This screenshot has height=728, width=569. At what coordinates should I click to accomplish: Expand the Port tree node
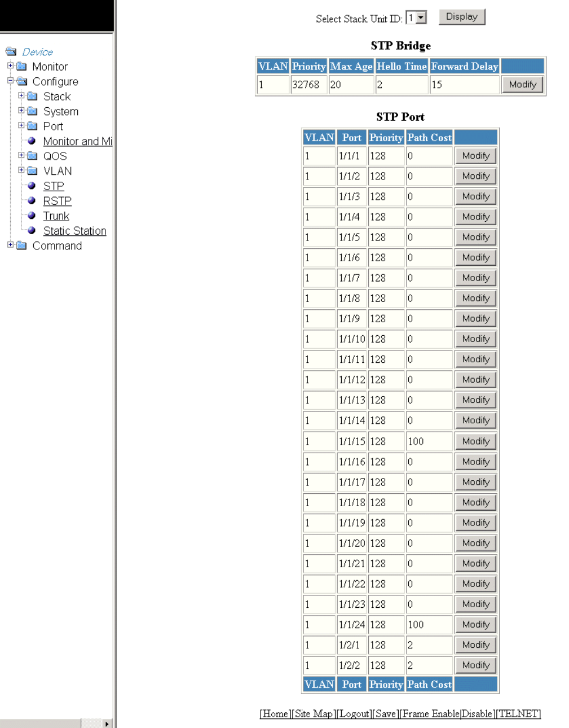point(21,125)
